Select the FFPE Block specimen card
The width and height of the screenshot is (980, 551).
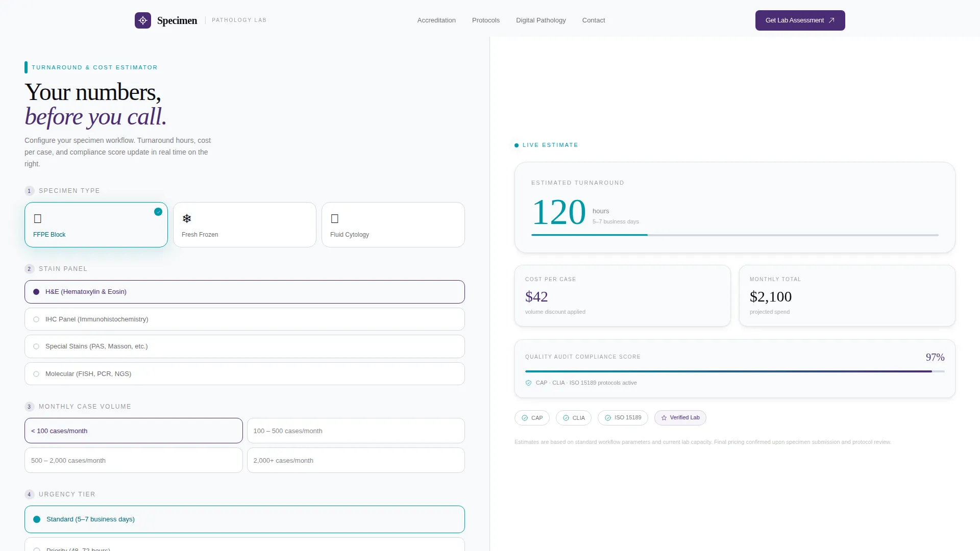(x=96, y=225)
